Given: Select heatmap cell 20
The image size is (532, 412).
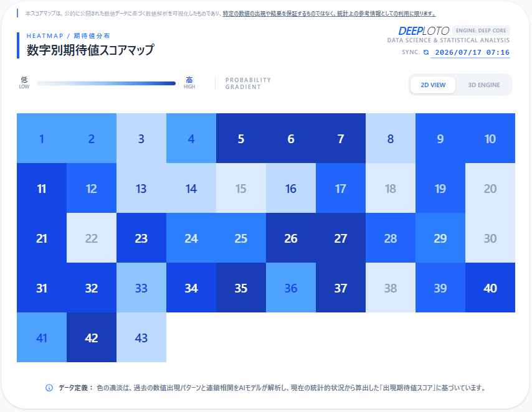Looking at the screenshot, I should click(x=490, y=188).
